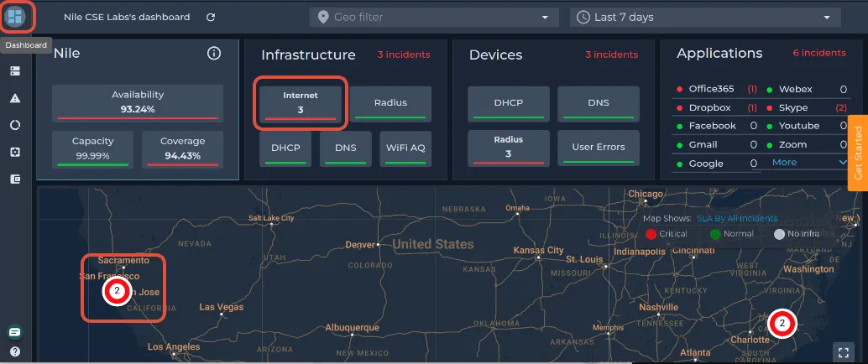Select the Capacity 99.99% tile
Image resolution: width=868 pixels, height=364 pixels.
92,149
